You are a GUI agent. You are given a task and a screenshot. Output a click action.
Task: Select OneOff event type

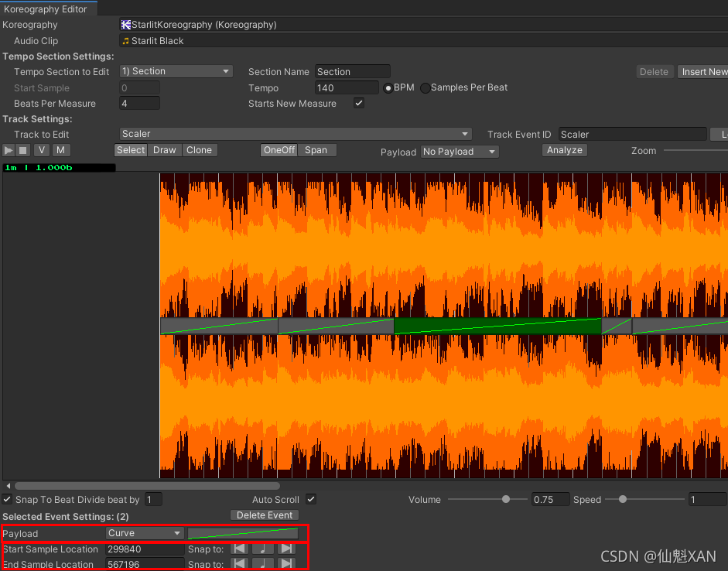[279, 150]
